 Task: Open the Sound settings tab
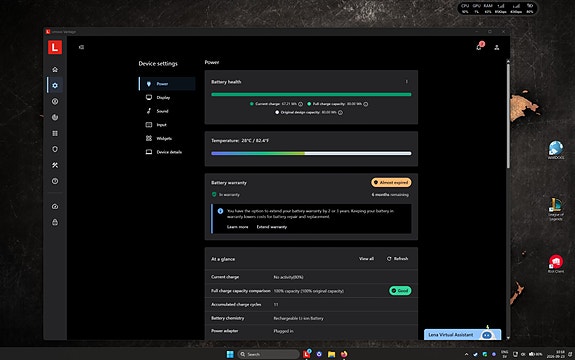click(167, 111)
